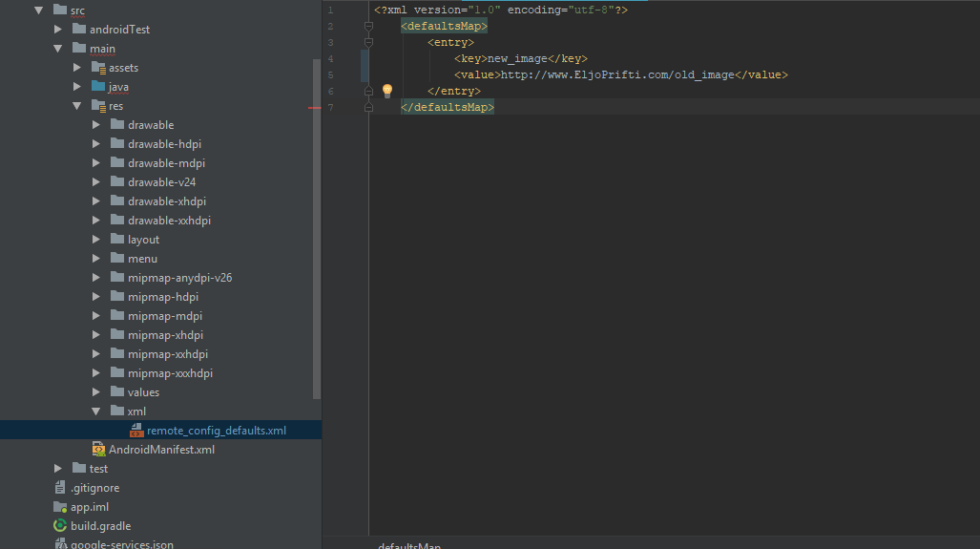Click the AndroidManifest.xml file icon
The image size is (980, 549).
point(98,449)
